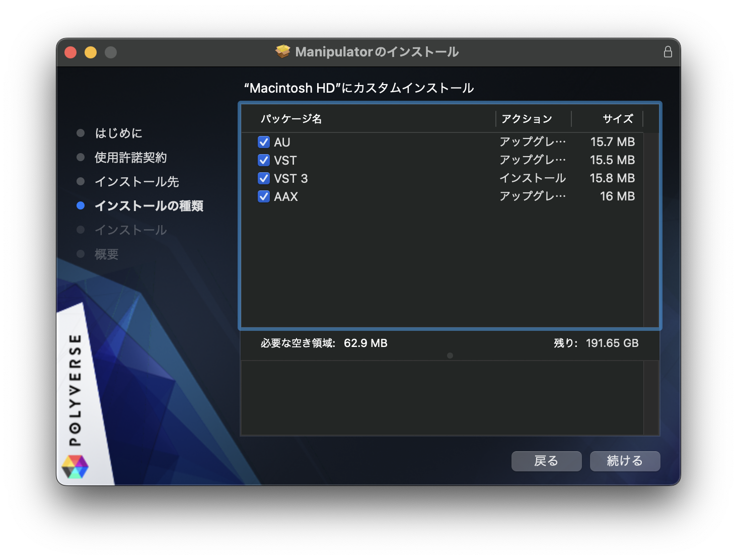The width and height of the screenshot is (737, 560).
Task: Disable the VST 3 package checkbox
Action: point(264,178)
